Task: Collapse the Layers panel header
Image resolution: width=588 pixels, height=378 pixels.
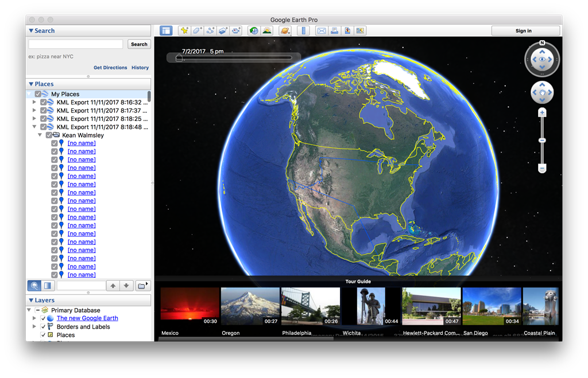Action: coord(32,300)
